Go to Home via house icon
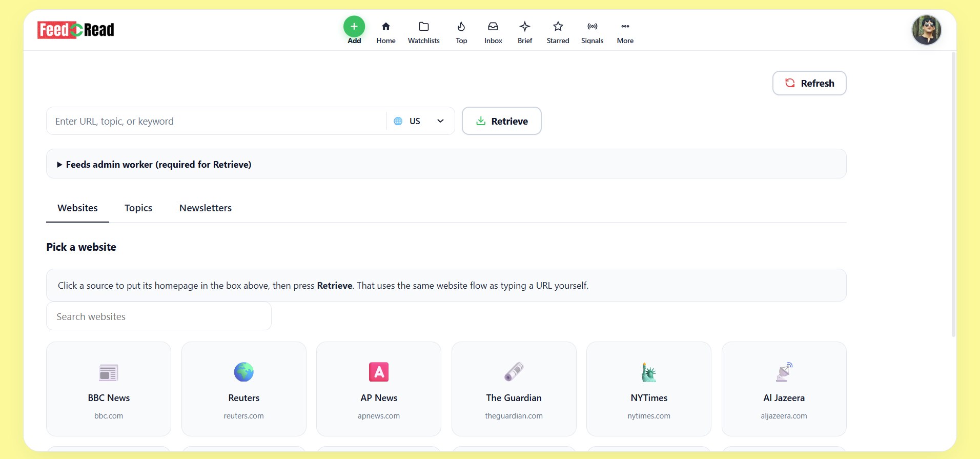The image size is (980, 459). pyautogui.click(x=386, y=27)
